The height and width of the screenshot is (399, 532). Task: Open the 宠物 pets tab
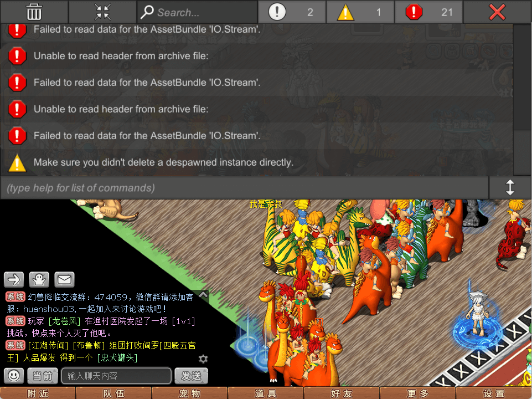(x=189, y=393)
